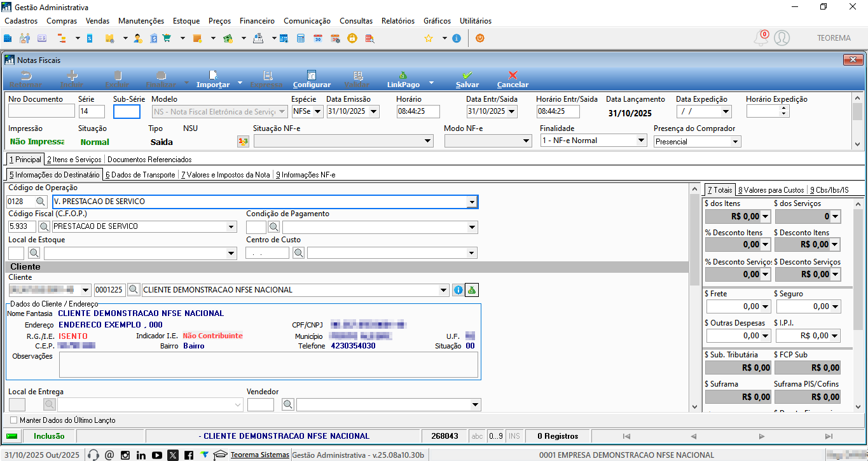Click the previous record navigation arrow

(x=694, y=436)
